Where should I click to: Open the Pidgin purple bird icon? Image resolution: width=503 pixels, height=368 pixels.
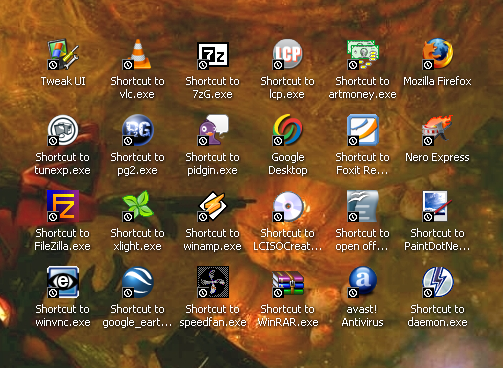(x=213, y=130)
